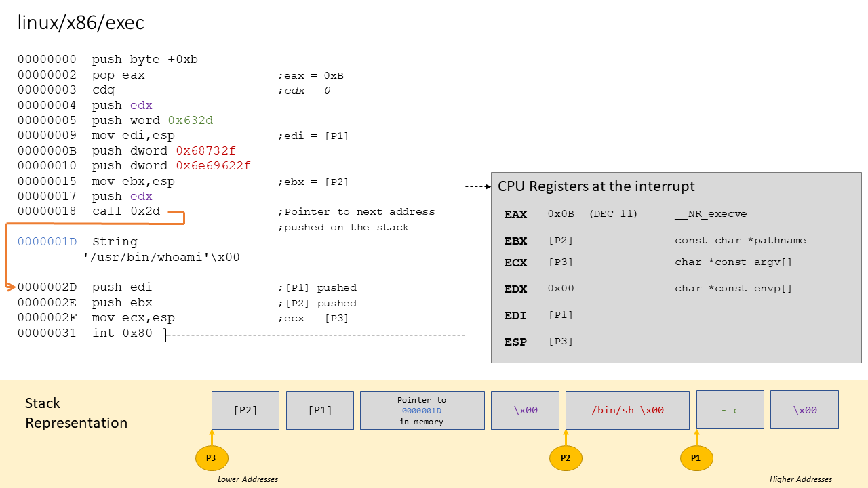Click the blue address 0000001D in the listing
This screenshot has width=868, height=488.
tap(47, 242)
